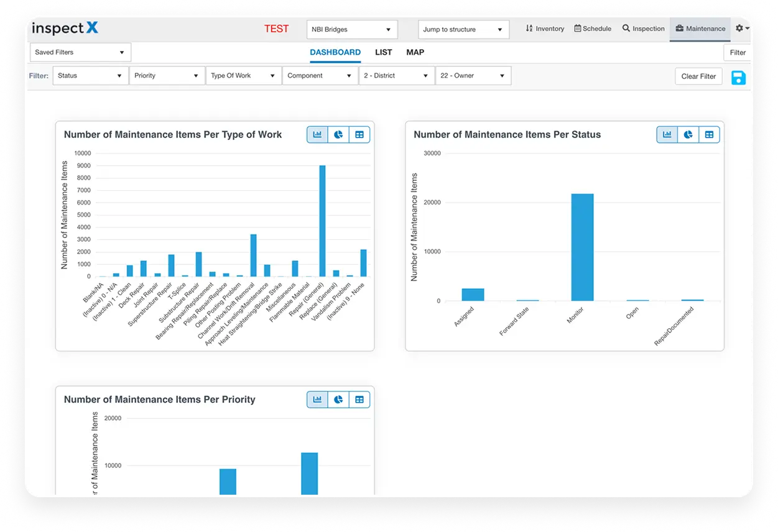Image resolution: width=778 pixels, height=532 pixels.
Task: Click the Clear Filter button
Action: tap(698, 76)
